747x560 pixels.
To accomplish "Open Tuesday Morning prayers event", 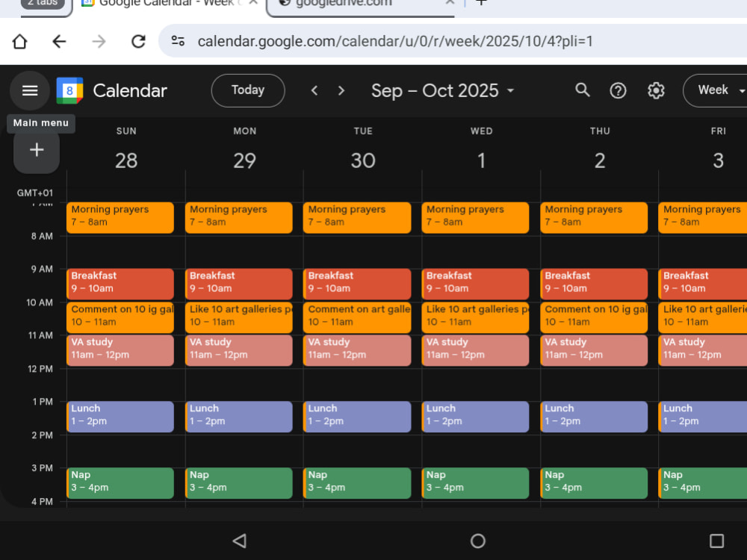I will (357, 217).
